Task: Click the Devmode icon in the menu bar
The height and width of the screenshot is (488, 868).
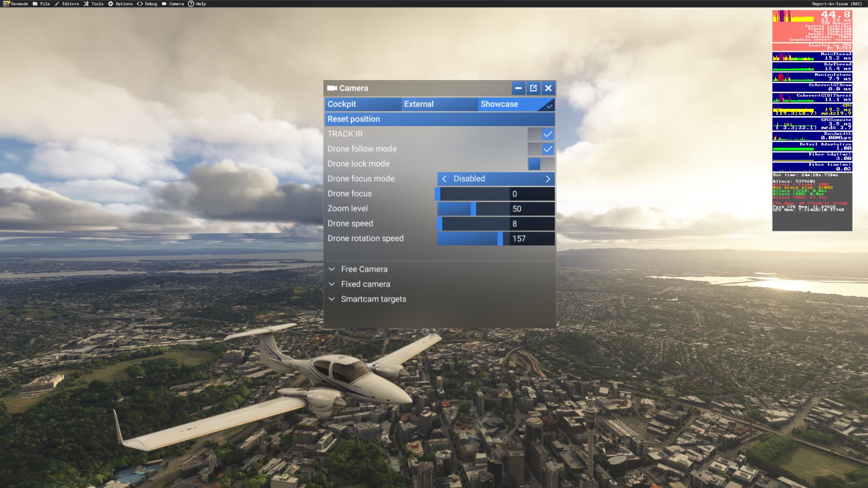Action: pyautogui.click(x=6, y=4)
